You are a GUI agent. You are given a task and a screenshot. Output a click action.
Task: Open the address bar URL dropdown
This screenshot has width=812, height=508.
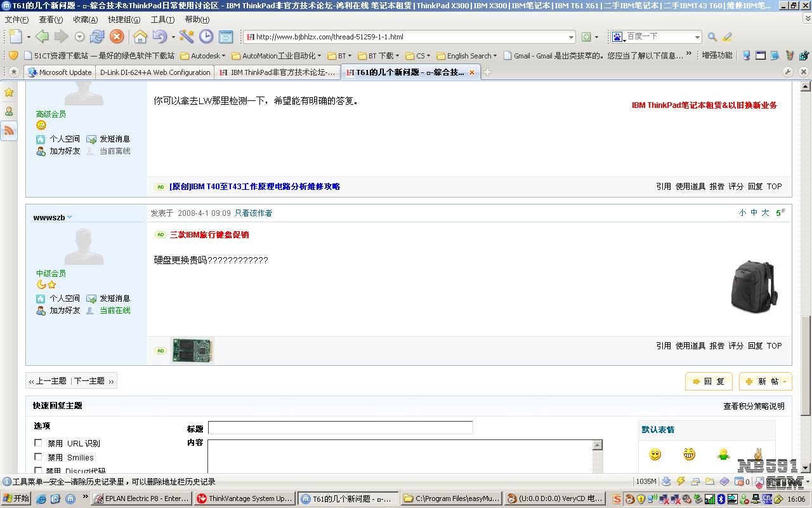point(571,37)
